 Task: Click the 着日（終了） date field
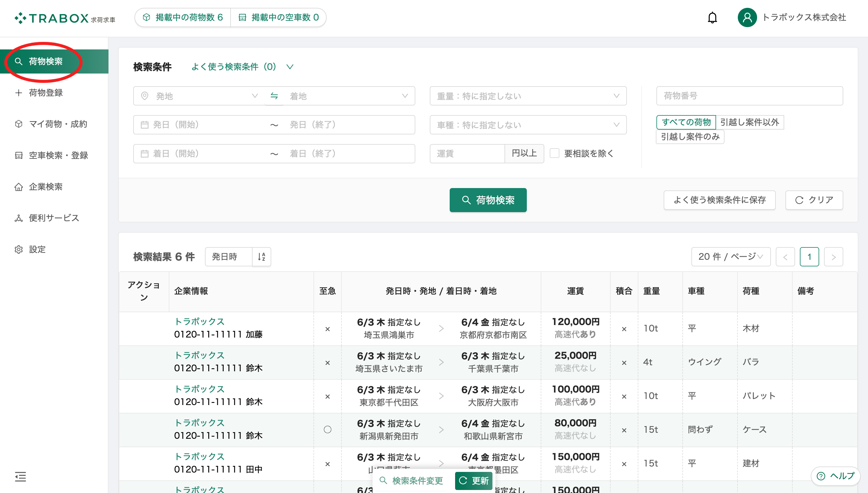pos(349,154)
